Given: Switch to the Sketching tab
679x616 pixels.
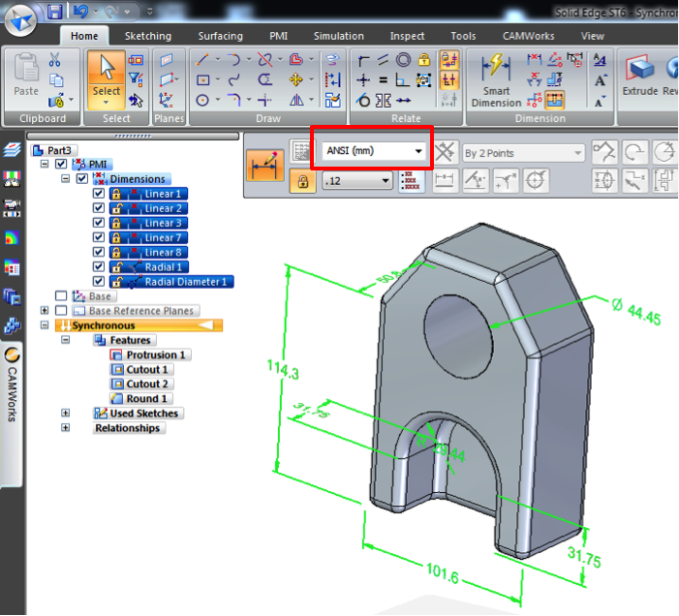Looking at the screenshot, I should 148,36.
